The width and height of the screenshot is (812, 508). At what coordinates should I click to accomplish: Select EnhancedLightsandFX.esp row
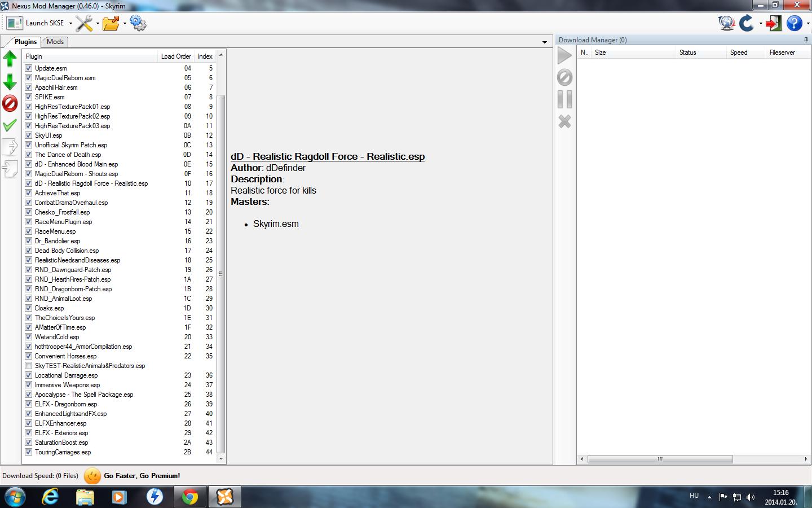[x=120, y=414]
